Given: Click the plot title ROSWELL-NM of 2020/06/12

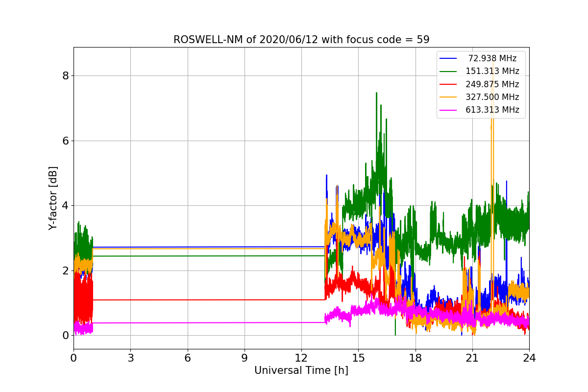Looking at the screenshot, I should click(301, 40).
